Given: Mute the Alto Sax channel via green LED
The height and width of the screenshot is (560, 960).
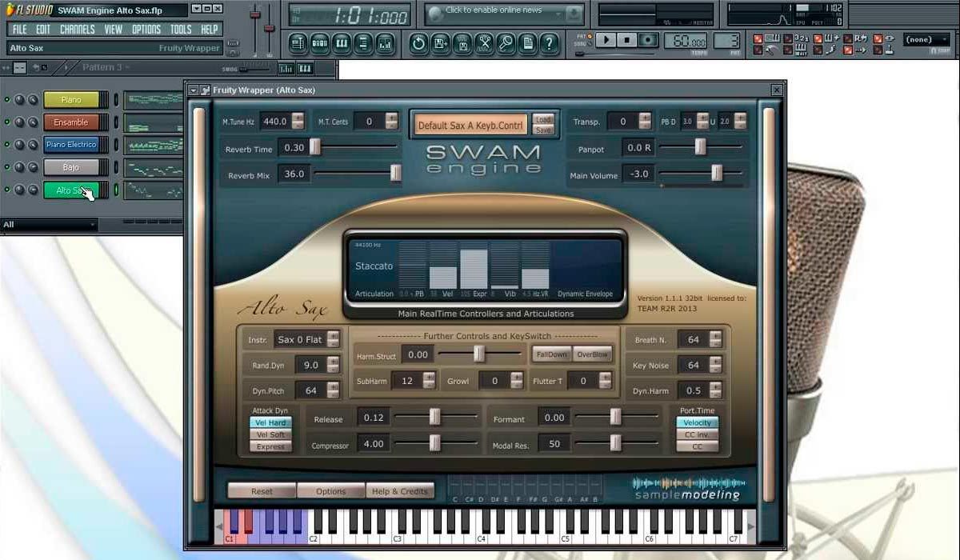Looking at the screenshot, I should coord(7,190).
